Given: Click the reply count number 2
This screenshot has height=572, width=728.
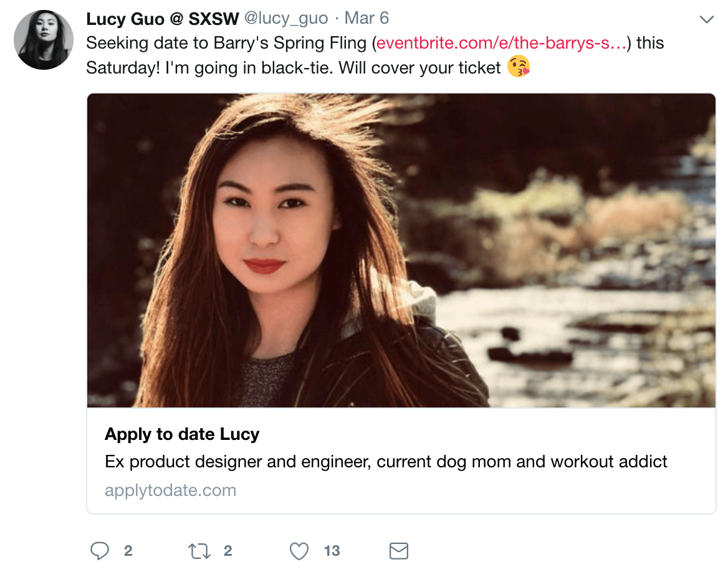Looking at the screenshot, I should coord(128,551).
